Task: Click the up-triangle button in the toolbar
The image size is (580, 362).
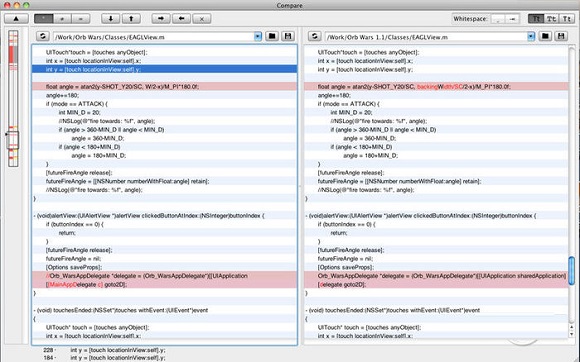Action: tap(16, 18)
